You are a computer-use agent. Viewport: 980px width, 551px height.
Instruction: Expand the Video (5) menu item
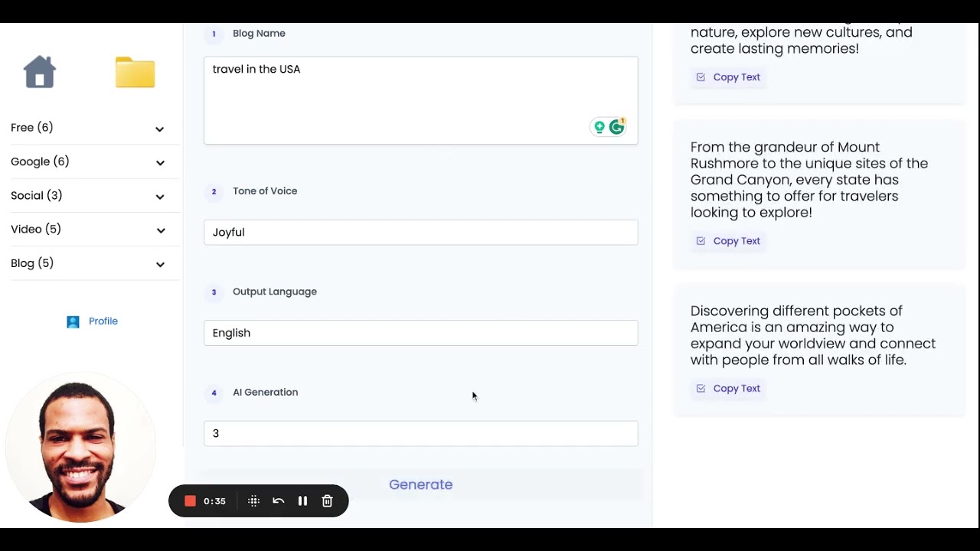tap(89, 229)
